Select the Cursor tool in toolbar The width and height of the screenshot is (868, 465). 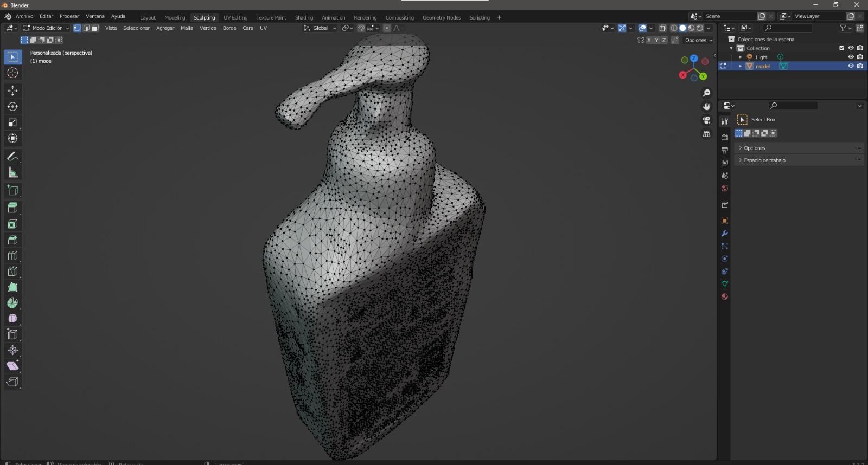click(x=12, y=73)
